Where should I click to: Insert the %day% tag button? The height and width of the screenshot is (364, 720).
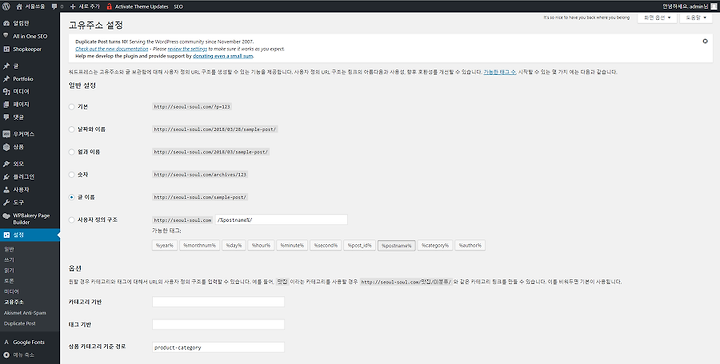point(234,246)
